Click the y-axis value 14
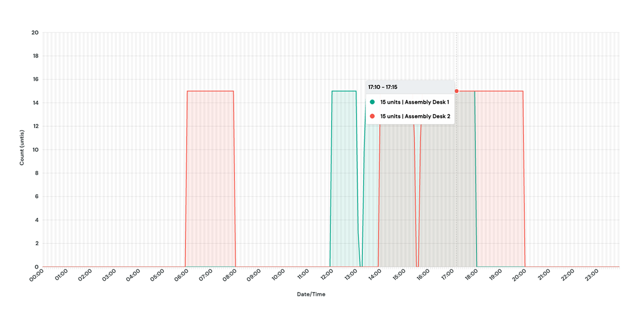Image resolution: width=644 pixels, height=325 pixels. point(35,103)
